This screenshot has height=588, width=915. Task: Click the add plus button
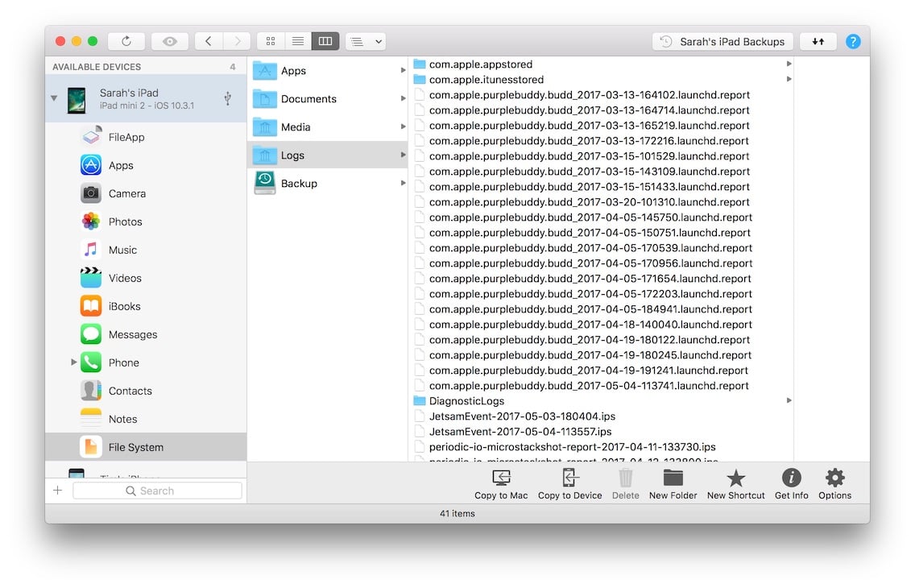(x=58, y=491)
